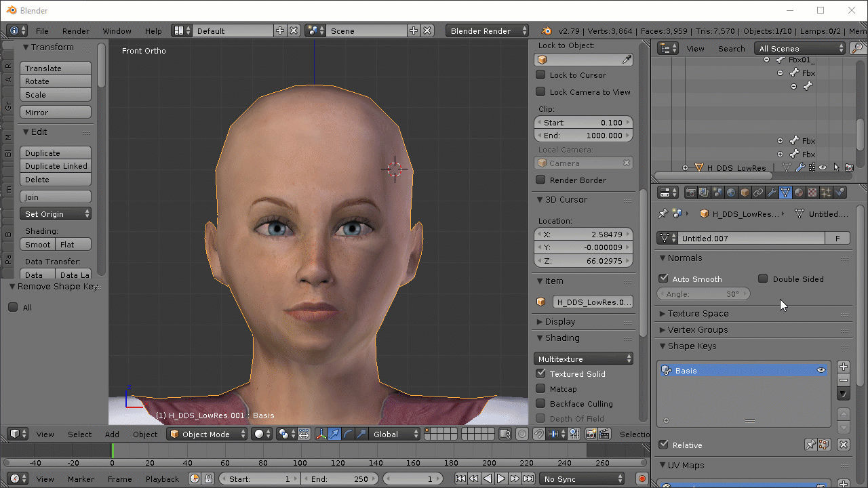Click the Clip End value field

(584, 136)
